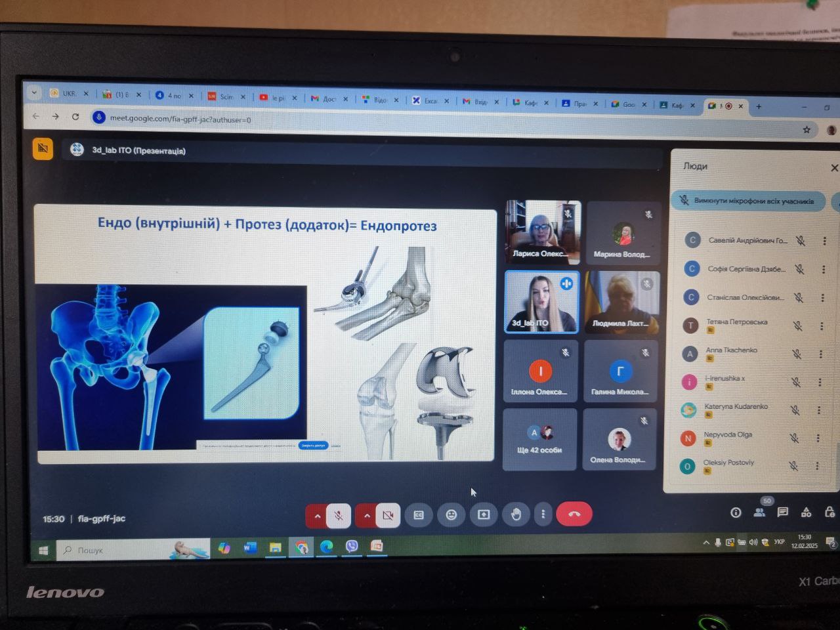Select Людмила Лахт... video tile
The width and height of the screenshot is (840, 630).
pyautogui.click(x=621, y=302)
